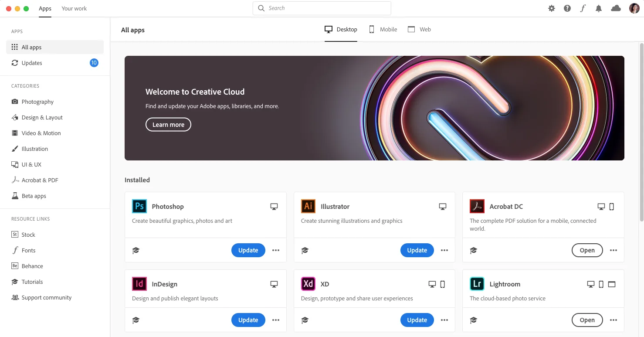Open more options menu for InDesign
The width and height of the screenshot is (644, 337).
[276, 320]
